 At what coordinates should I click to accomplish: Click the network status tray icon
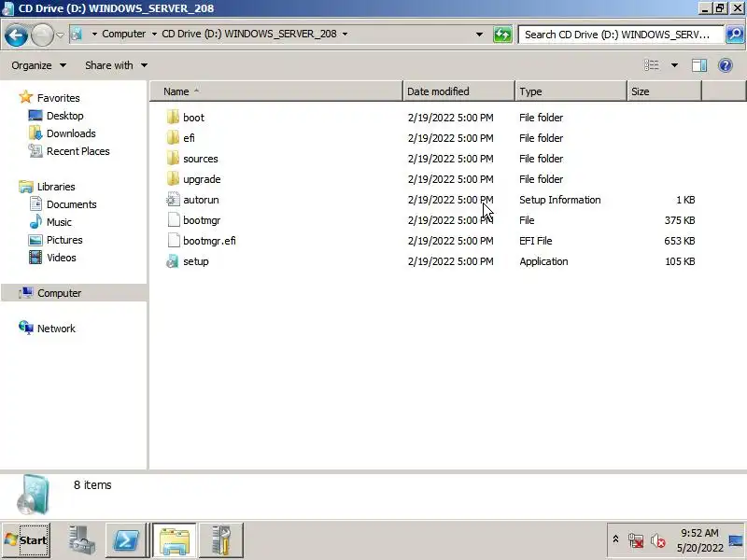(636, 540)
